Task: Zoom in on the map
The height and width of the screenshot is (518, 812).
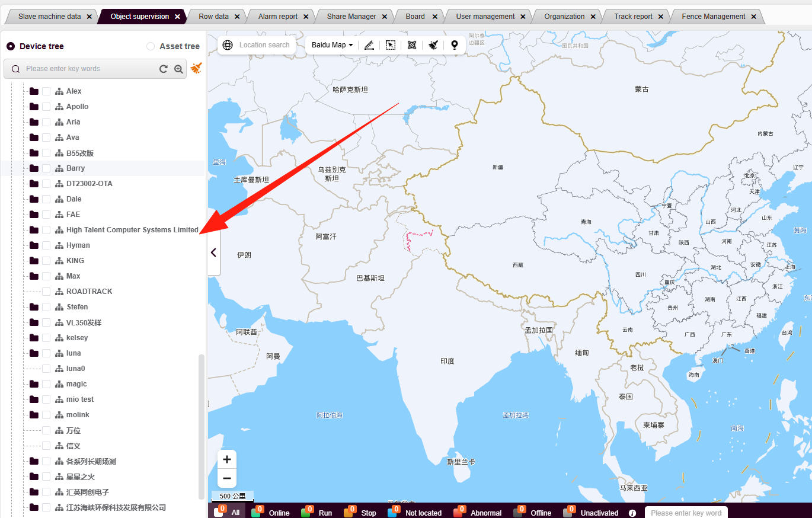Action: point(227,459)
